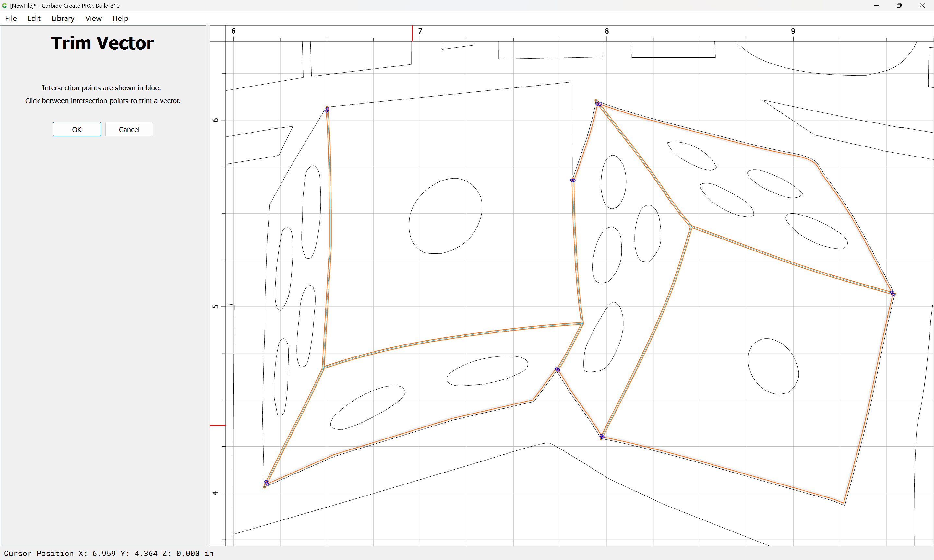The width and height of the screenshot is (934, 560).
Task: Click the large circle pip on left die
Action: click(x=446, y=216)
